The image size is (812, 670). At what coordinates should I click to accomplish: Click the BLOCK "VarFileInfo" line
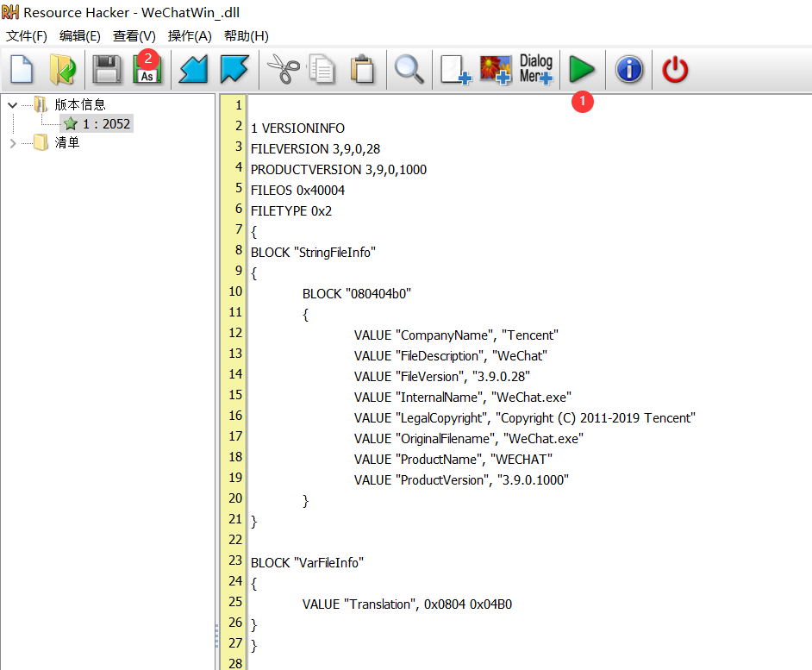[x=307, y=563]
